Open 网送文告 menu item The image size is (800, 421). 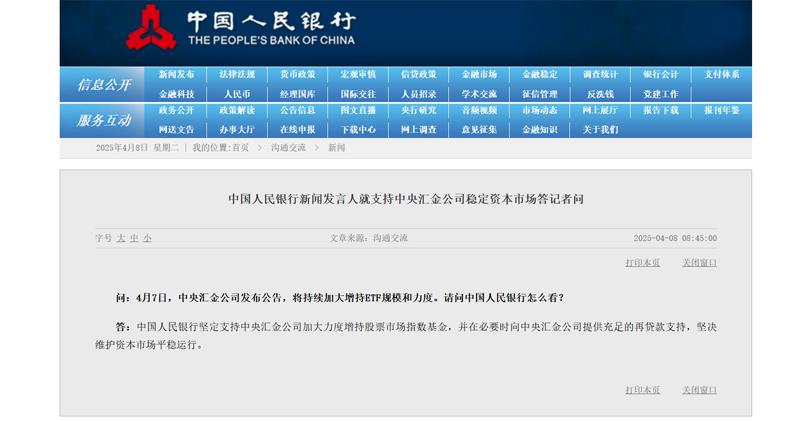(176, 130)
